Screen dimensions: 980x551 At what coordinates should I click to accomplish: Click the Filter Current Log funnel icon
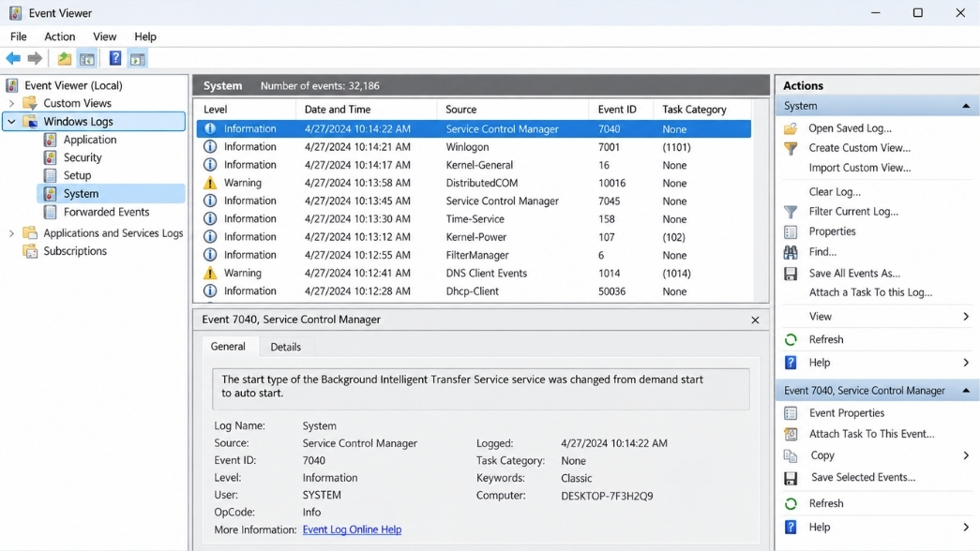[x=791, y=212]
